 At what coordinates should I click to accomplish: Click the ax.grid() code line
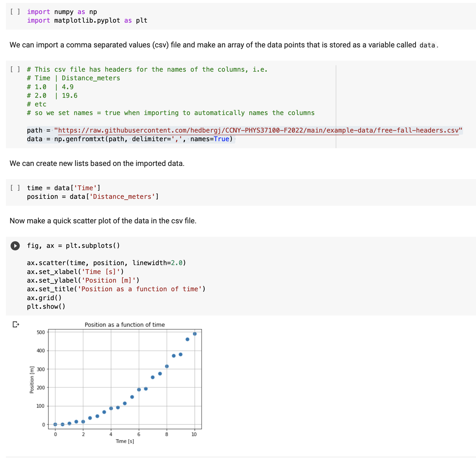pyautogui.click(x=44, y=298)
